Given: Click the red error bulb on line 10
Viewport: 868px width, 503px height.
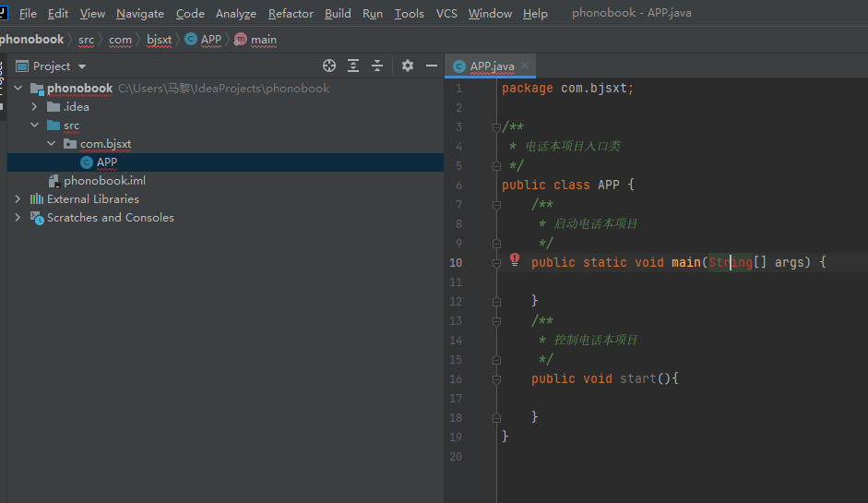Looking at the screenshot, I should (515, 259).
